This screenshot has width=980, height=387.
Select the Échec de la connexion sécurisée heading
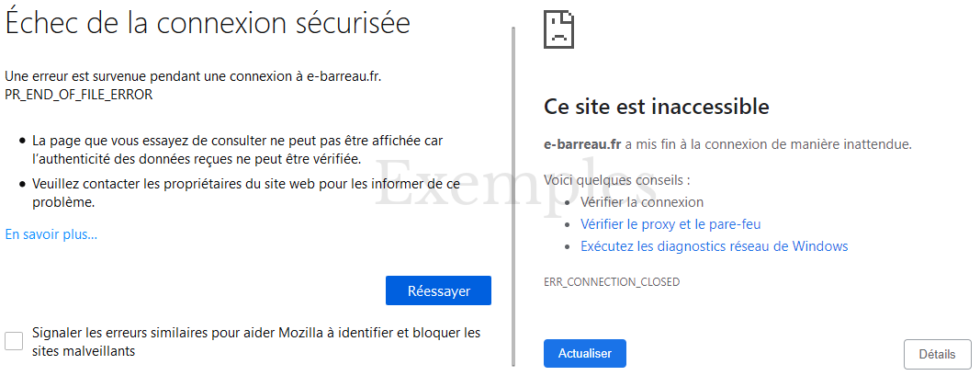click(208, 24)
